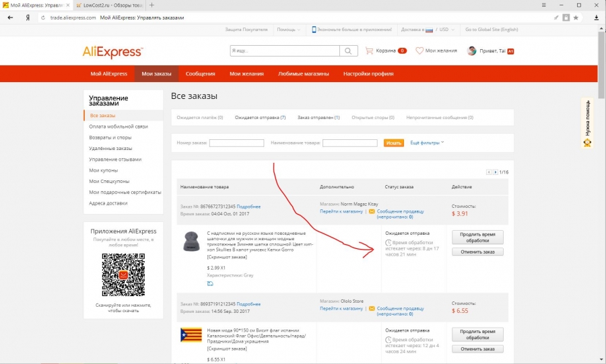Open Мои желания heart icon
The height and width of the screenshot is (364, 606).
[x=419, y=50]
